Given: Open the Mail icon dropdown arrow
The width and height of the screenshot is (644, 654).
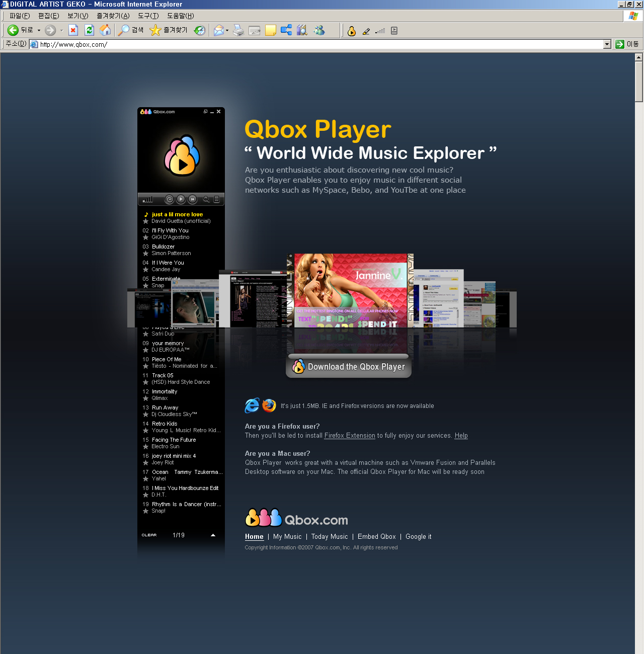Looking at the screenshot, I should pyautogui.click(x=227, y=30).
